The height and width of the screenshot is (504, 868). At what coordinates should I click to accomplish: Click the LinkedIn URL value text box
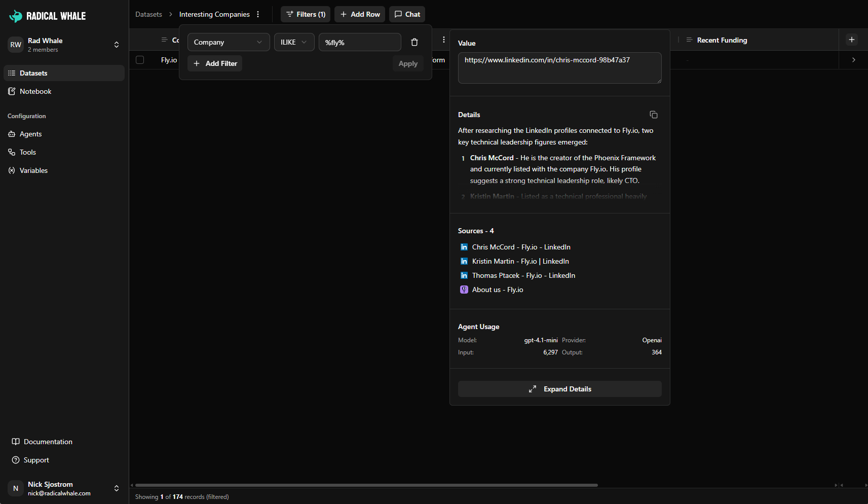tap(559, 68)
